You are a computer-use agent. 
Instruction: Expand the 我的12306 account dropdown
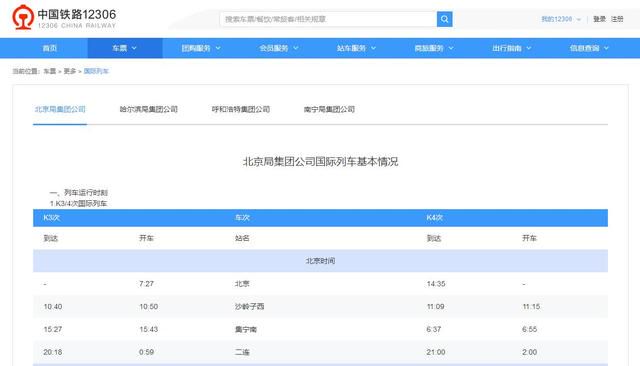point(561,19)
